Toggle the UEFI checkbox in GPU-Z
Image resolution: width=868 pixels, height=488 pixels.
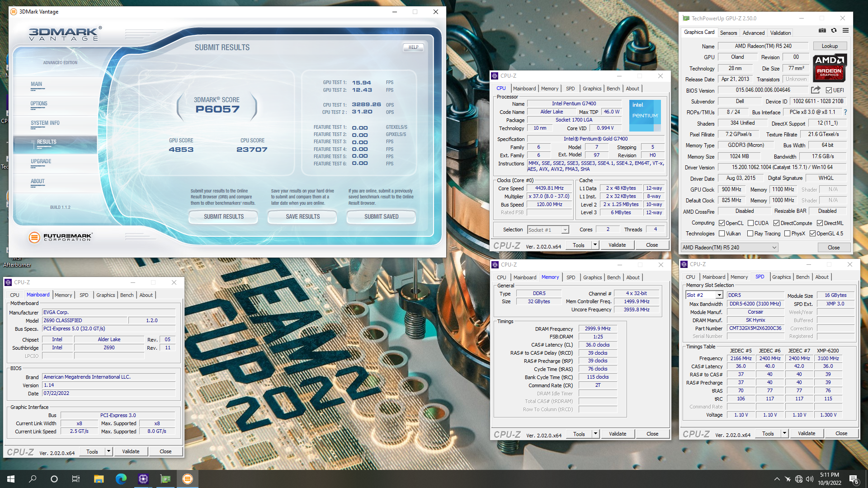click(x=829, y=90)
